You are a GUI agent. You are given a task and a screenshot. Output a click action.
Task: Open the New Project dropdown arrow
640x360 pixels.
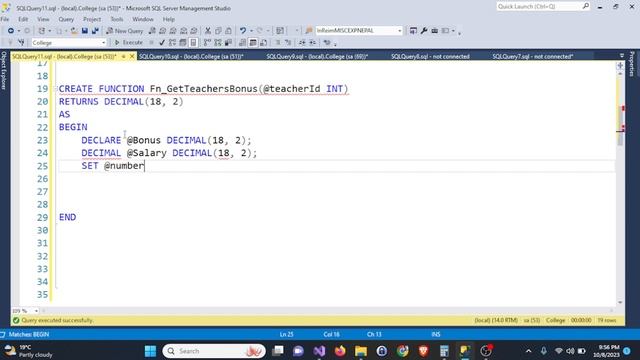50,31
